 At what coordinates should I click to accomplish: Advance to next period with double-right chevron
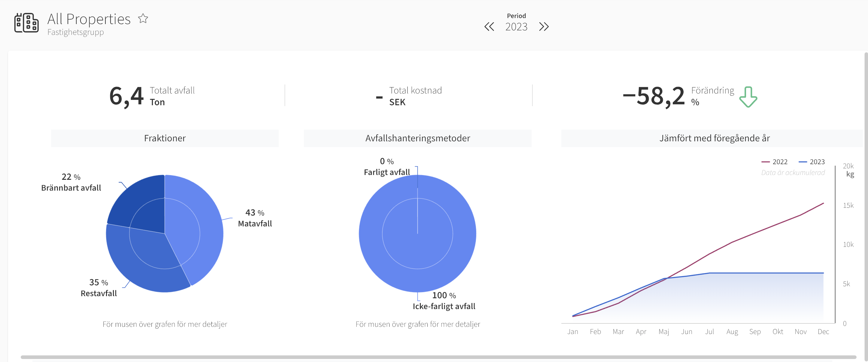(544, 27)
